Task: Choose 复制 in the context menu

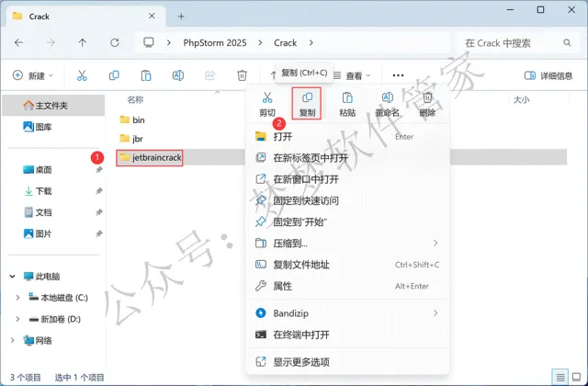Action: coord(307,104)
